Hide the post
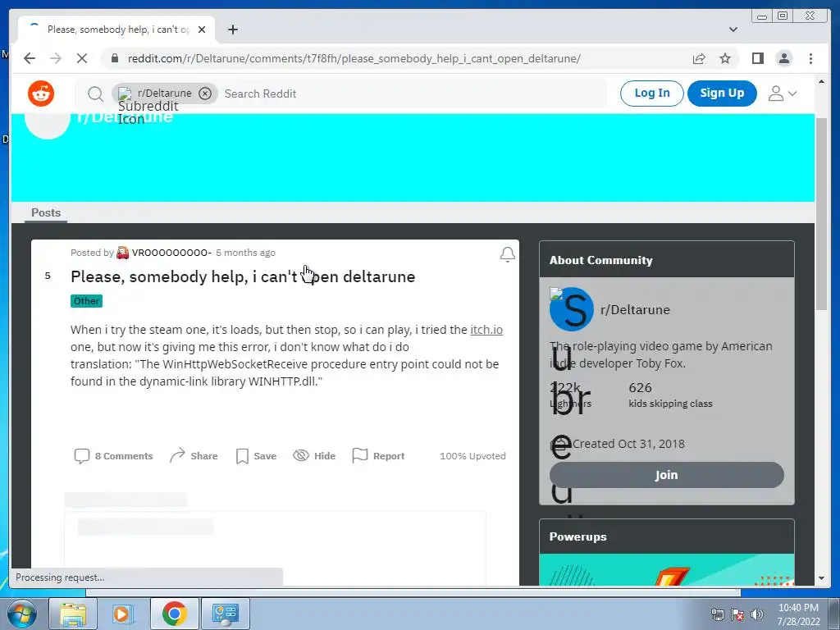The height and width of the screenshot is (630, 840). 314,456
